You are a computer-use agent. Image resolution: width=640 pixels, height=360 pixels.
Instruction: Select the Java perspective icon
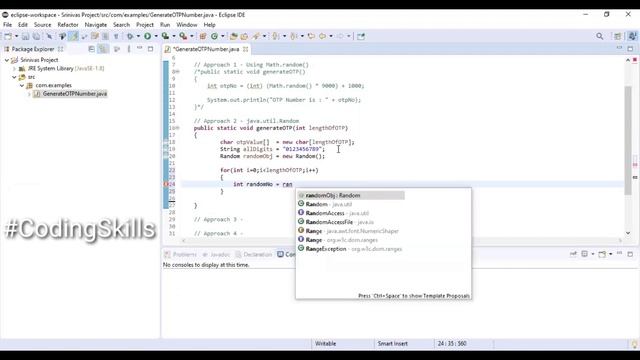click(x=632, y=36)
